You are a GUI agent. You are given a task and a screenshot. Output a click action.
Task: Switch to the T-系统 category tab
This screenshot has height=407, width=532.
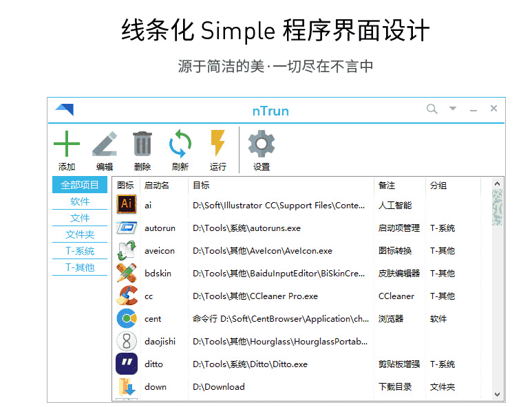pyautogui.click(x=80, y=251)
